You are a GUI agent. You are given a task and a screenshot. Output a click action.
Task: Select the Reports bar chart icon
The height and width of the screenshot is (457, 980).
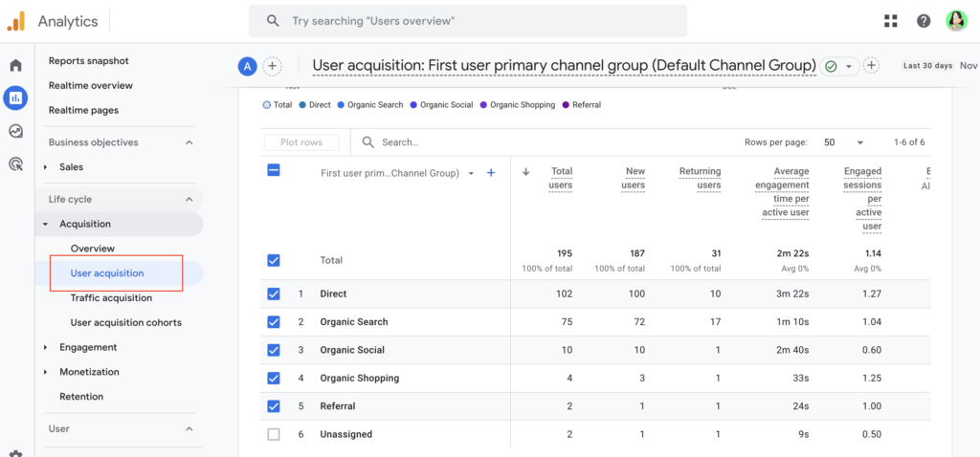pos(15,98)
